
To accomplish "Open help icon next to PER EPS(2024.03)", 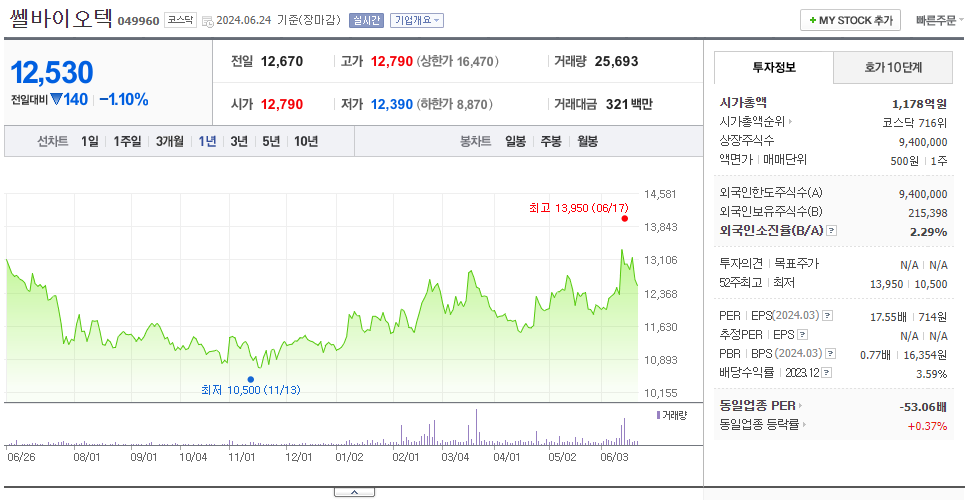I will (x=828, y=316).
